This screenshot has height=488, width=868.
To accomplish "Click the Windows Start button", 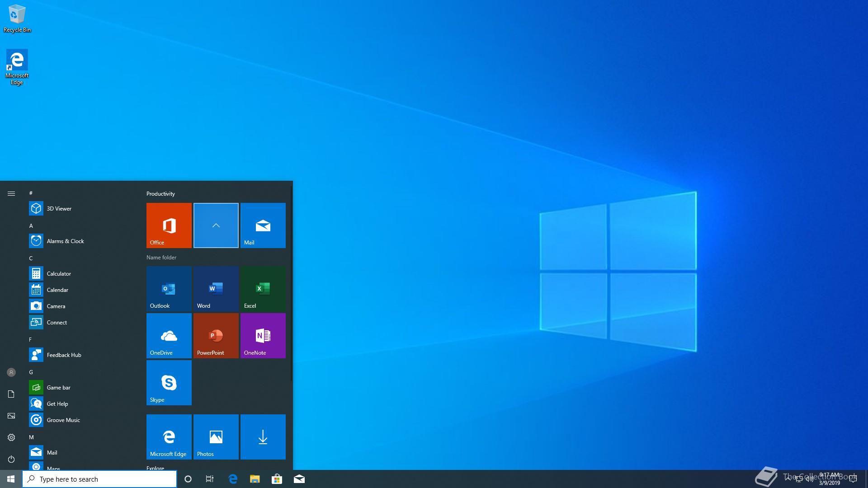I will tap(11, 479).
